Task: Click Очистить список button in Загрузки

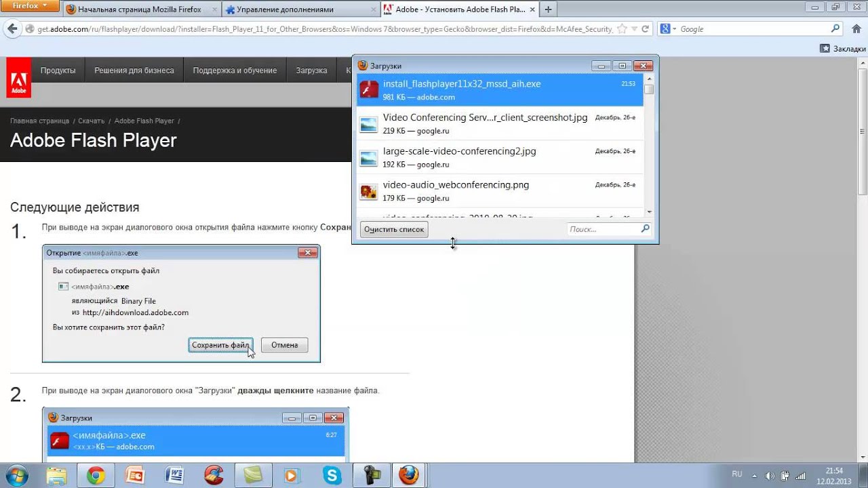Action: (394, 229)
